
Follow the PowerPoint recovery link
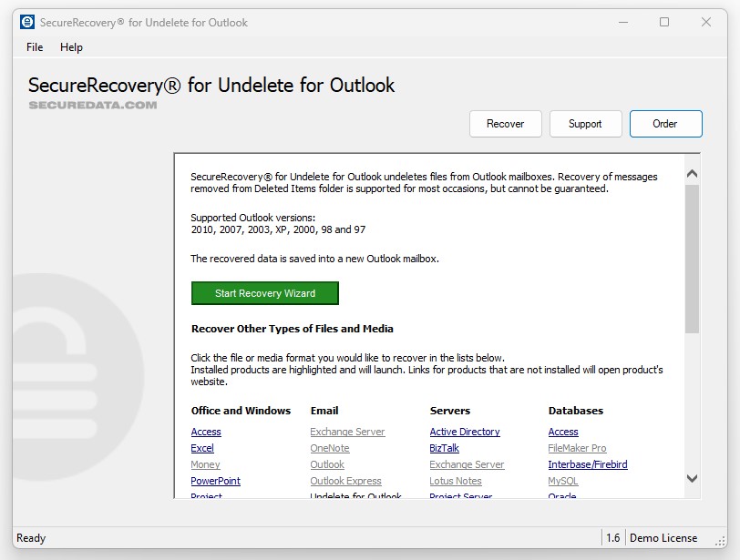pos(216,481)
